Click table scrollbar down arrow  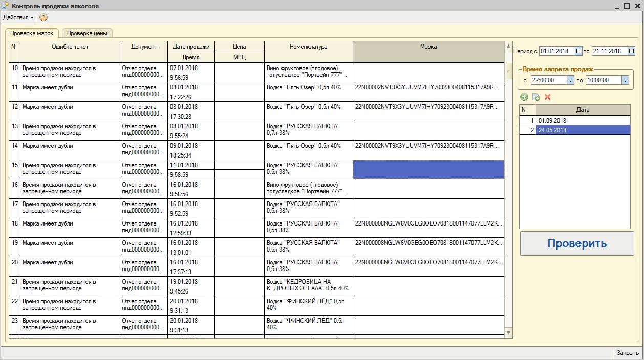(508, 333)
